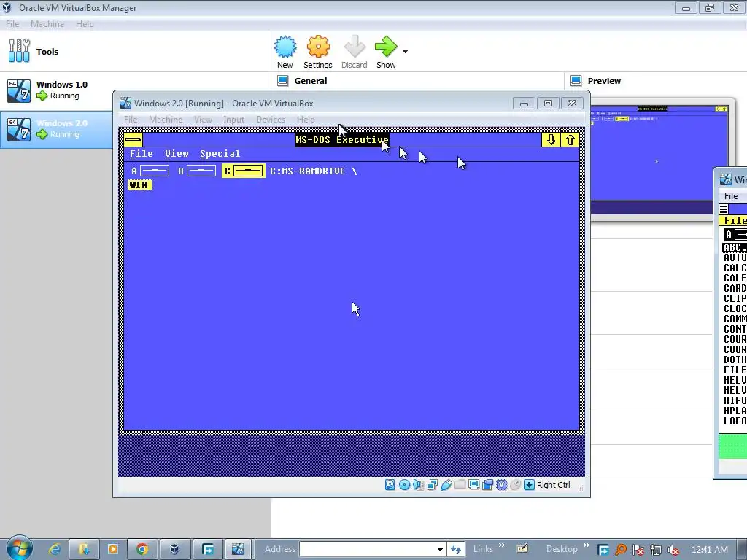The image size is (747, 560).
Task: Click the Preview section header
Action: 604,81
